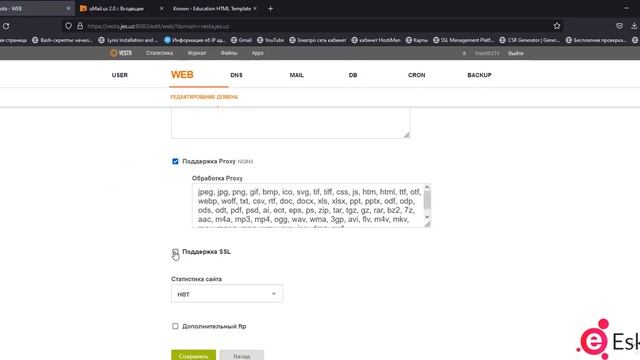Screen dimensions: 640x360
Task: Open the CSR Generator bookmark
Action: click(x=530, y=40)
